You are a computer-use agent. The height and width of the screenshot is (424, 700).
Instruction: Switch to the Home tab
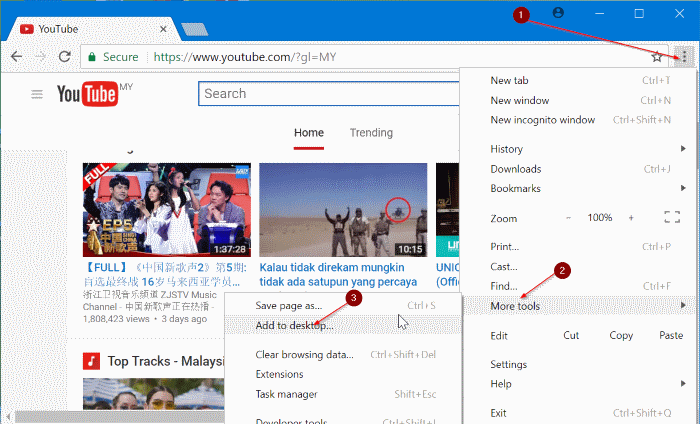click(309, 133)
